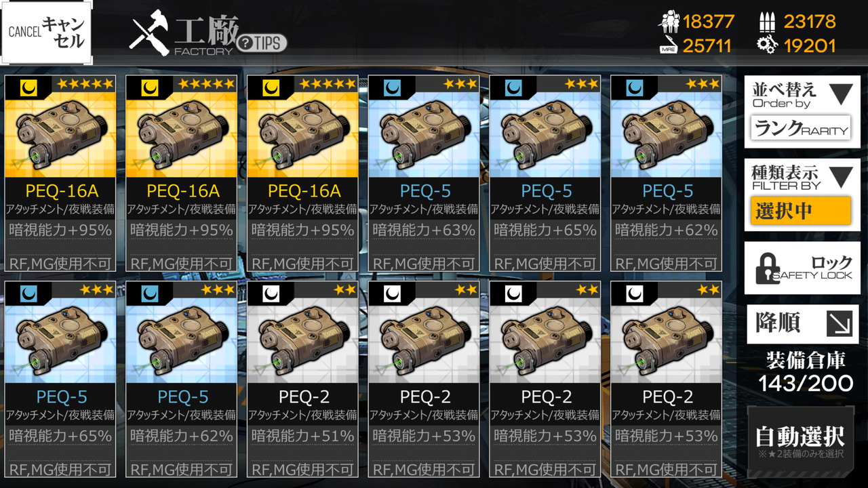Select the PEQ-2 card with 暗視能力+51%
868x488 pixels.
(302, 379)
